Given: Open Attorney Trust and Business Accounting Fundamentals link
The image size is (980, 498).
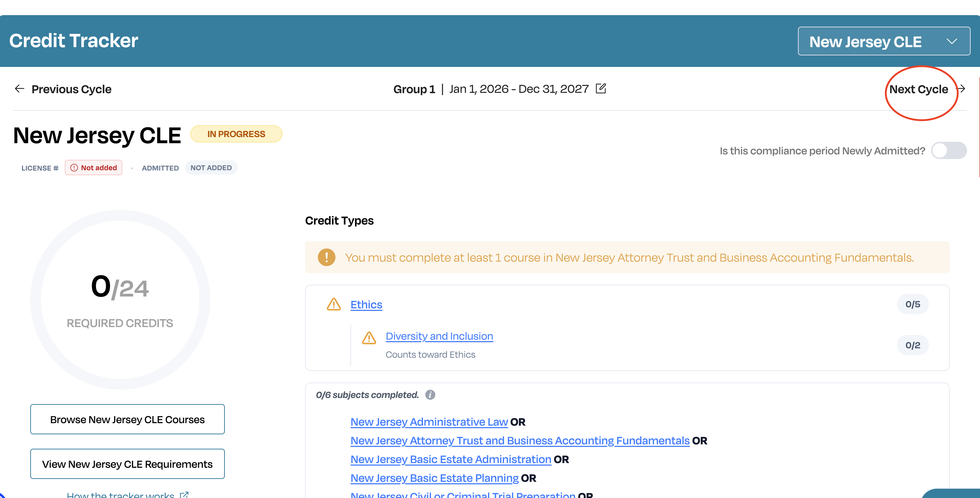Looking at the screenshot, I should coord(520,440).
